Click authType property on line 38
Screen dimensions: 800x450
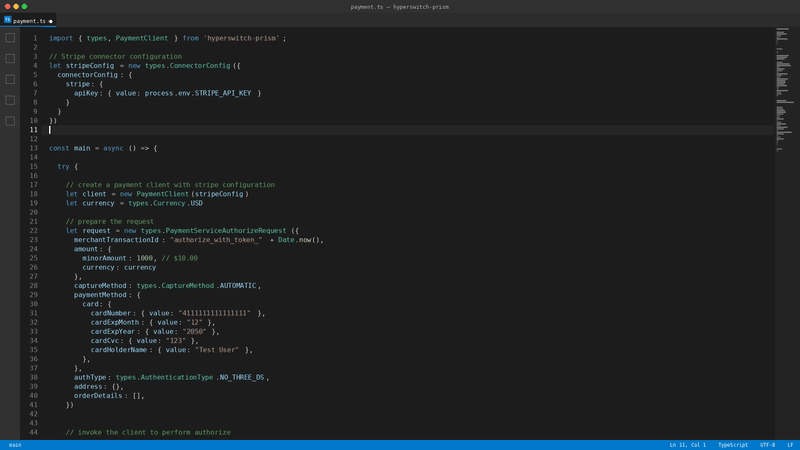[90, 378]
